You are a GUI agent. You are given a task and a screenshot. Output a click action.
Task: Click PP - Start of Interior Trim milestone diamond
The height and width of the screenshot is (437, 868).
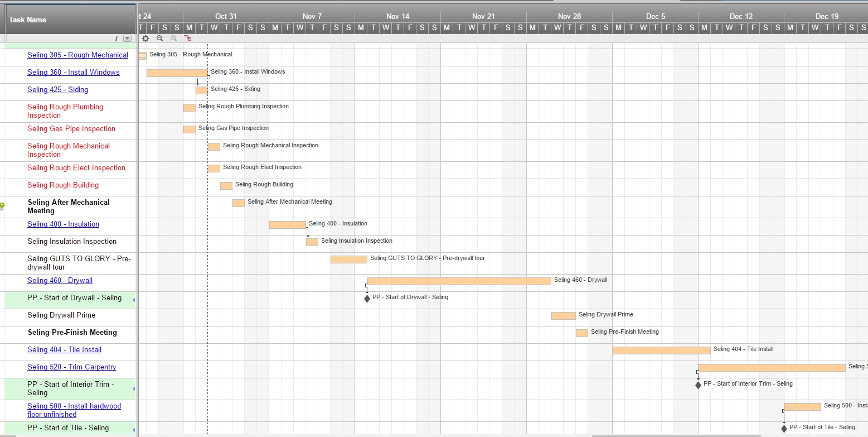[x=698, y=385]
